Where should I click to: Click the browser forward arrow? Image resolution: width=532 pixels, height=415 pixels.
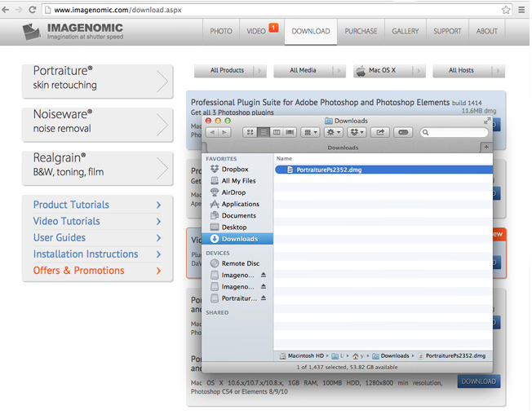tap(19, 10)
